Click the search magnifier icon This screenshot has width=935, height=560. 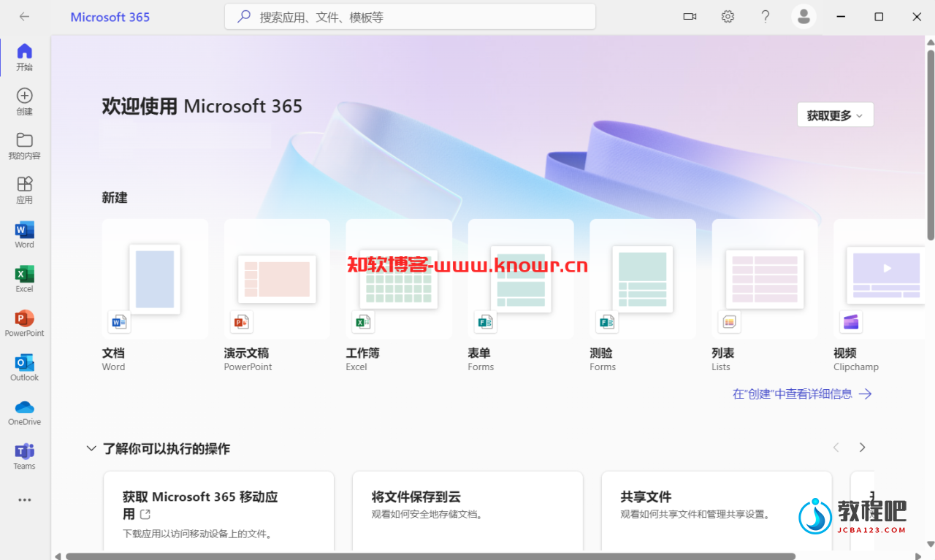click(245, 17)
